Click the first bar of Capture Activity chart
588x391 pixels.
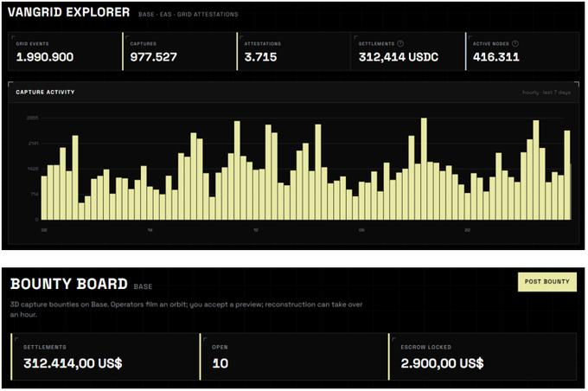pyautogui.click(x=44, y=198)
